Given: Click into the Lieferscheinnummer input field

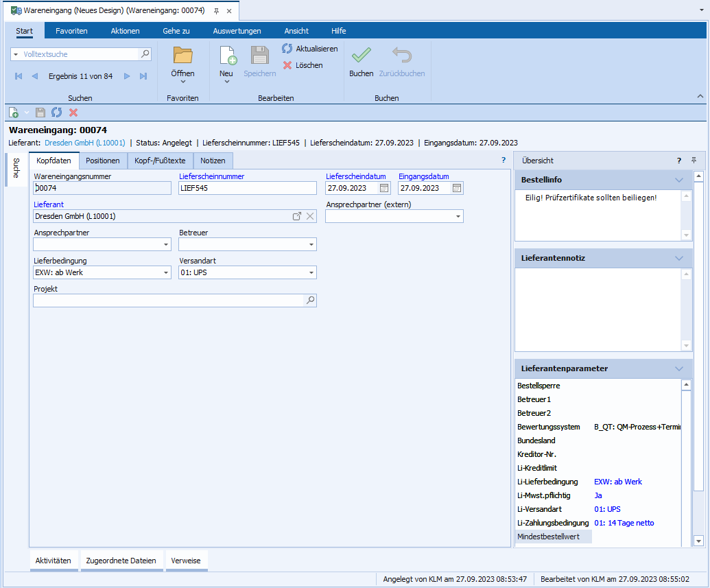Looking at the screenshot, I should point(247,188).
